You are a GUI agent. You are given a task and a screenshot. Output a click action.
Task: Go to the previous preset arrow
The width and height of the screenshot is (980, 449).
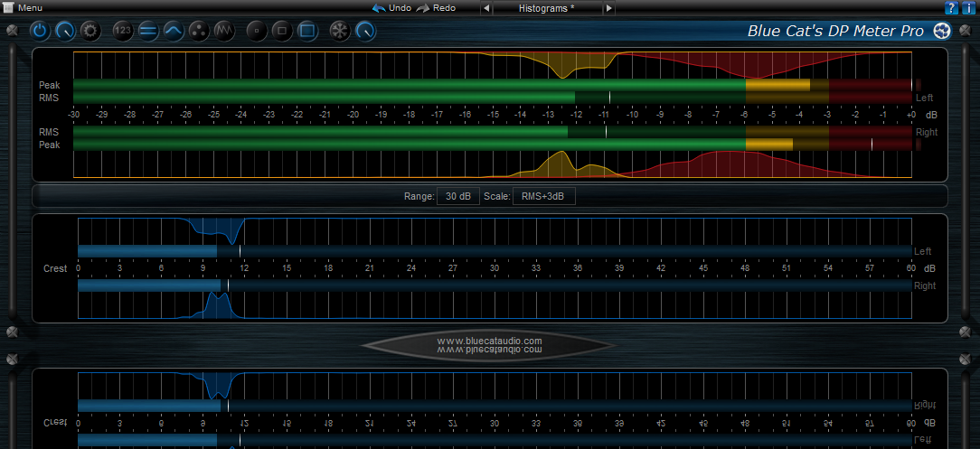pos(486,7)
